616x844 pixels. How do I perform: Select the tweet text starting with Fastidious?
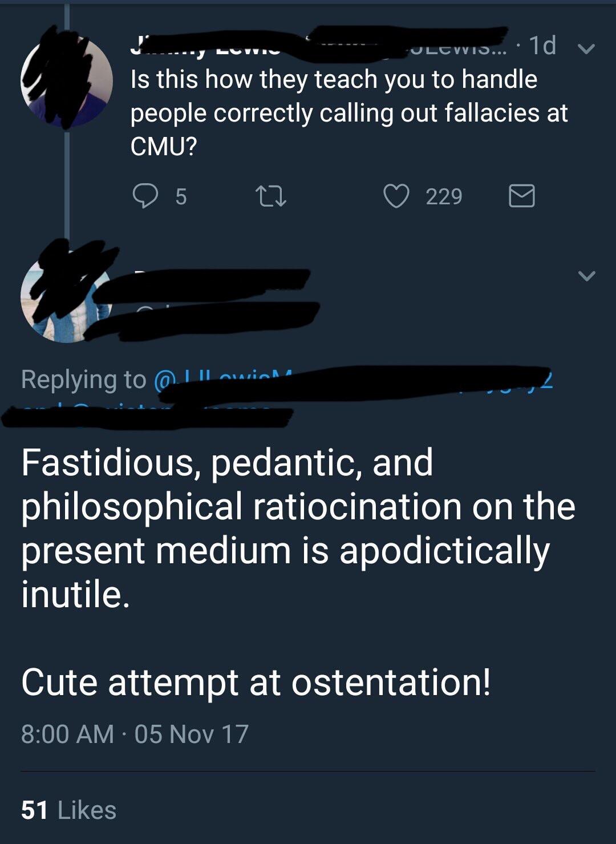(x=285, y=525)
